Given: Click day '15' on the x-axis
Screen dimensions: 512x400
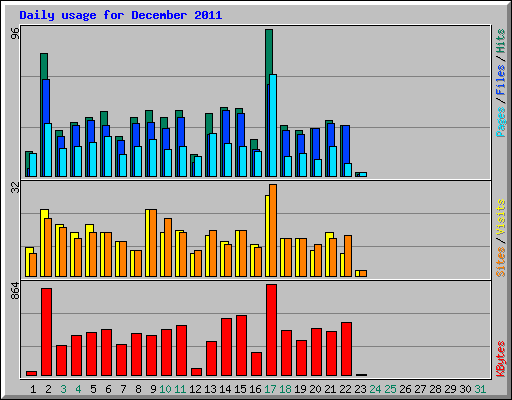Looking at the screenshot, I should coord(240,389).
